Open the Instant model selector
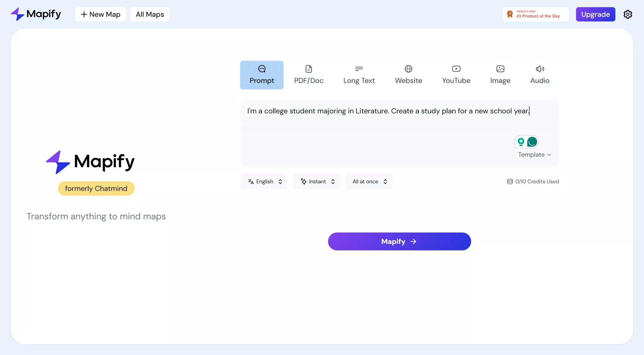The width and height of the screenshot is (644, 355). [316, 181]
